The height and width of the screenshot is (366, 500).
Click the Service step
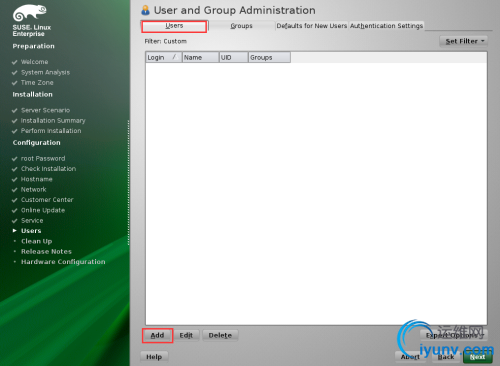pyautogui.click(x=32, y=221)
